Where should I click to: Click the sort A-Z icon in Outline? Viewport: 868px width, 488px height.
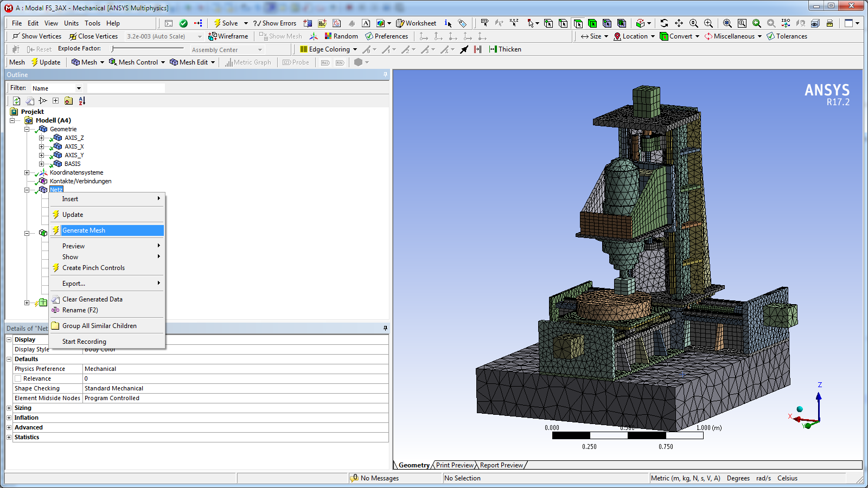82,101
